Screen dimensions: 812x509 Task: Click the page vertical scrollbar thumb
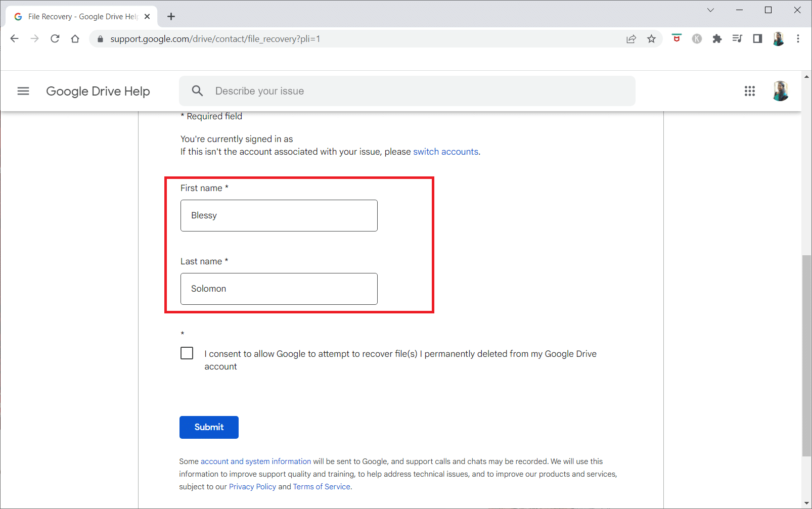tap(806, 356)
